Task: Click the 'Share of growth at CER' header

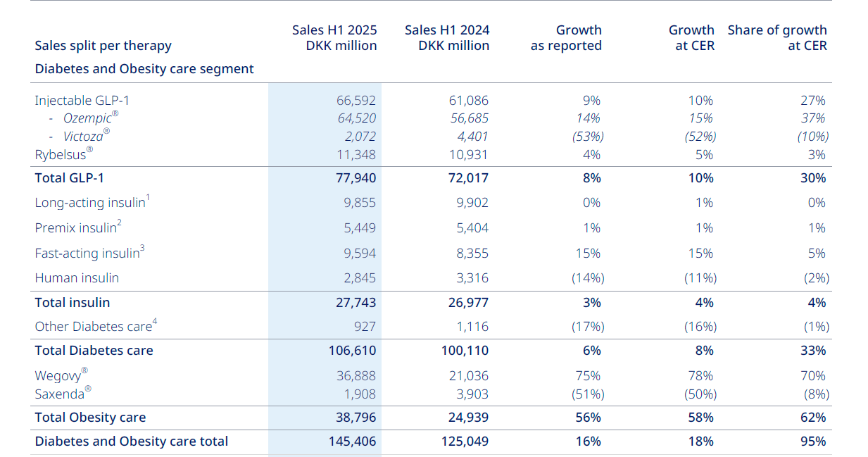Action: [x=777, y=38]
